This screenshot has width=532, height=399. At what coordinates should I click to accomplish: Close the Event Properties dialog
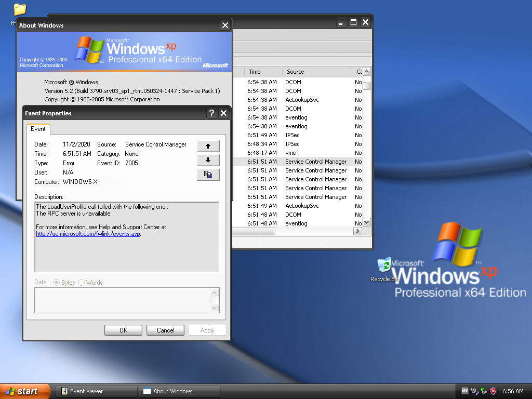pos(223,113)
